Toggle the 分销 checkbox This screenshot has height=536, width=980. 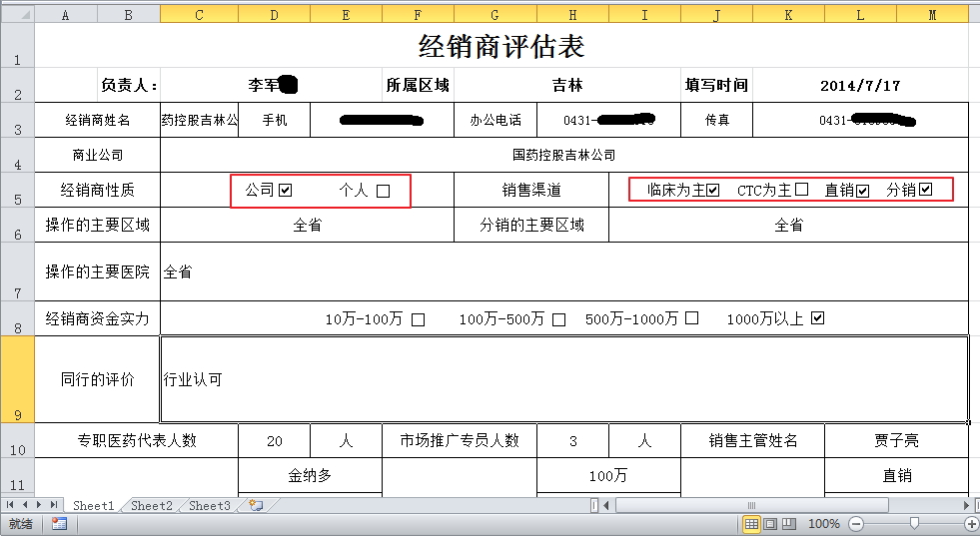coord(926,189)
